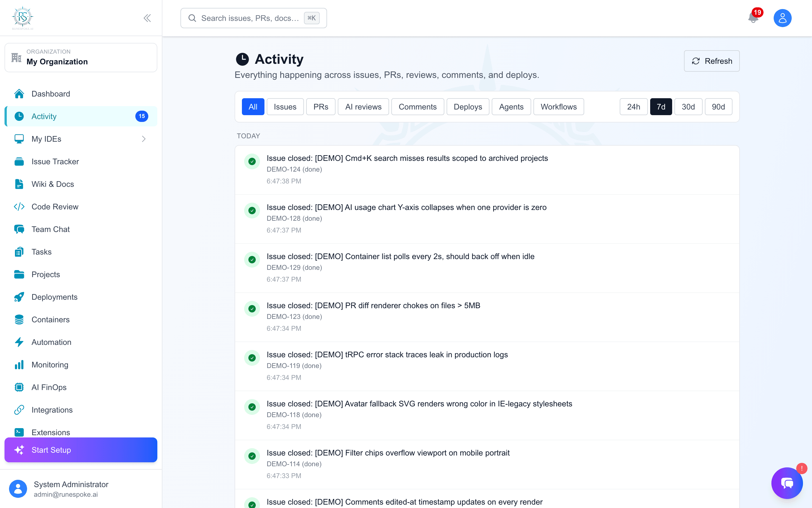Filter activity by Issues

point(285,107)
